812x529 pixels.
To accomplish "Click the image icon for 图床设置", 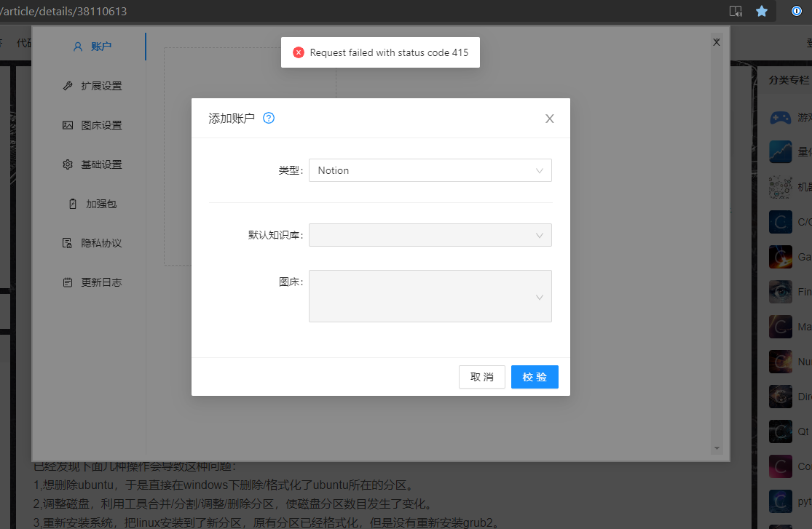I will [x=67, y=124].
